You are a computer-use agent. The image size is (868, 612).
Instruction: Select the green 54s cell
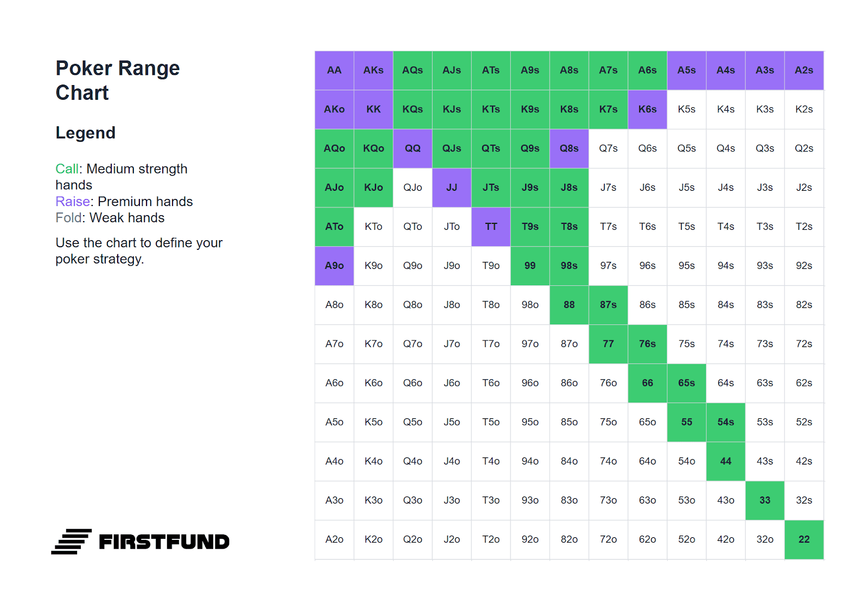click(726, 422)
